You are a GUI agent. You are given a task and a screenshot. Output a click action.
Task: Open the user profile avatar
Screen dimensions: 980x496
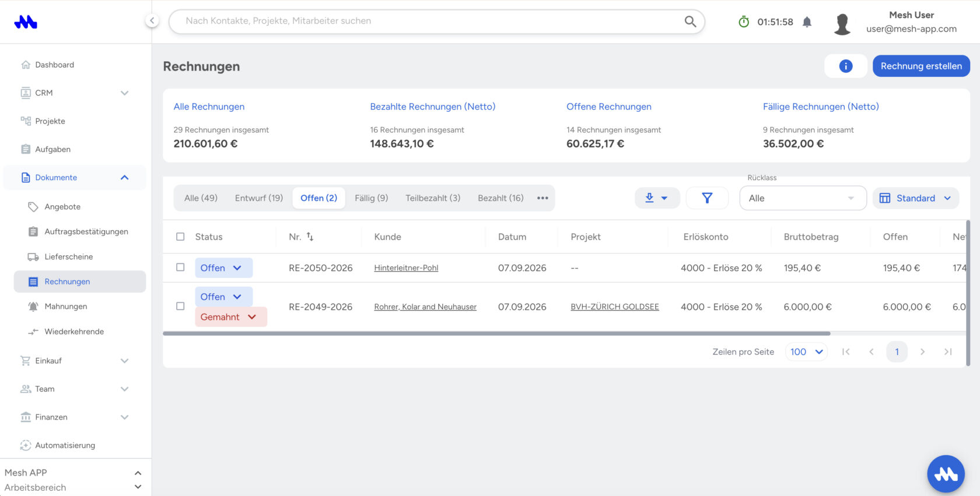[x=842, y=24]
